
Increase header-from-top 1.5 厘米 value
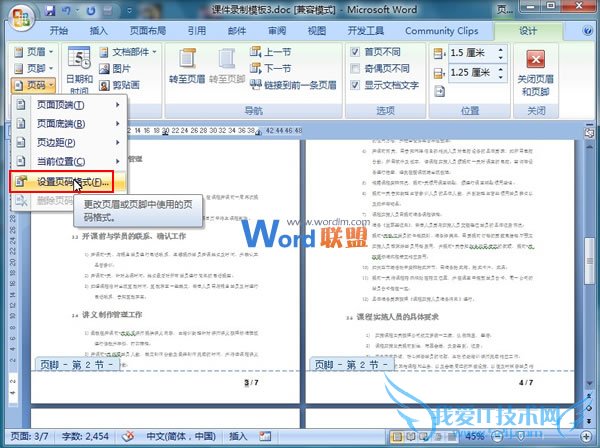501,49
